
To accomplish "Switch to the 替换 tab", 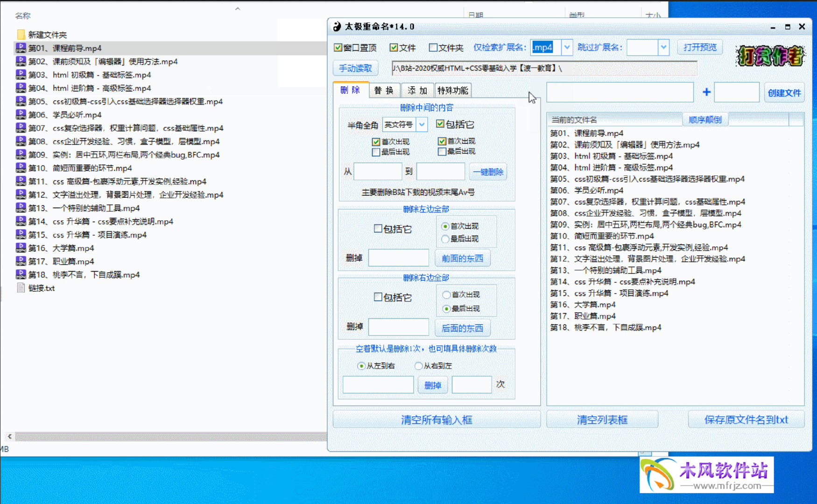I will 384,91.
